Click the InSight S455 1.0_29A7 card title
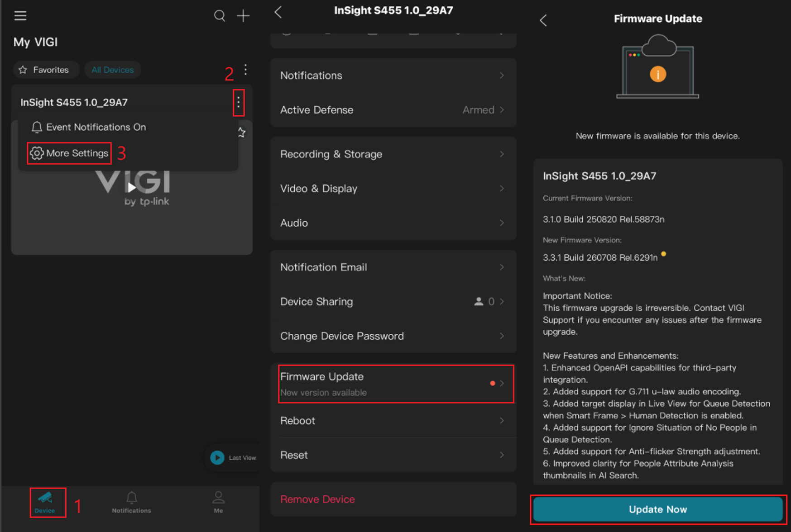 click(x=74, y=102)
